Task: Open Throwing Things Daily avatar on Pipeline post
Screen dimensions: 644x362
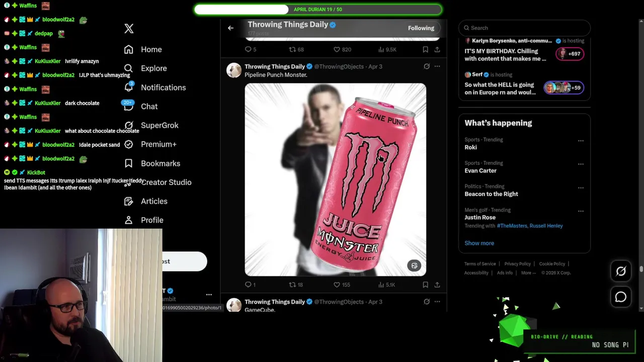Action: [x=234, y=70]
